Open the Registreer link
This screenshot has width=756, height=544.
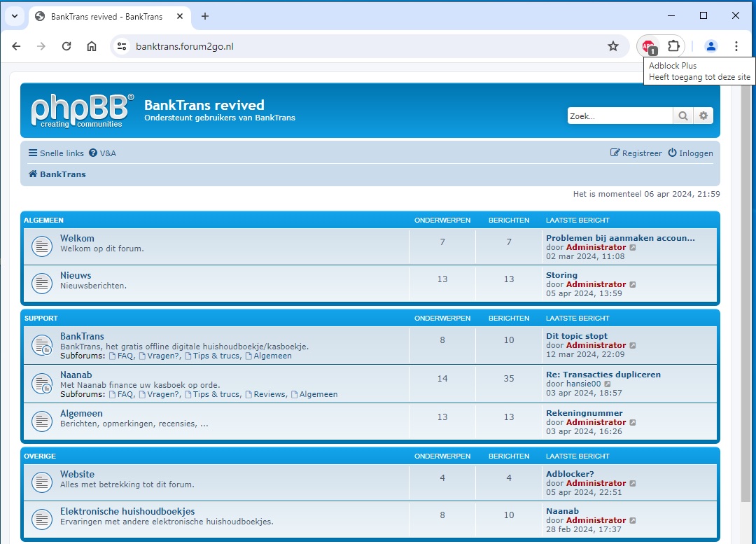(x=636, y=153)
